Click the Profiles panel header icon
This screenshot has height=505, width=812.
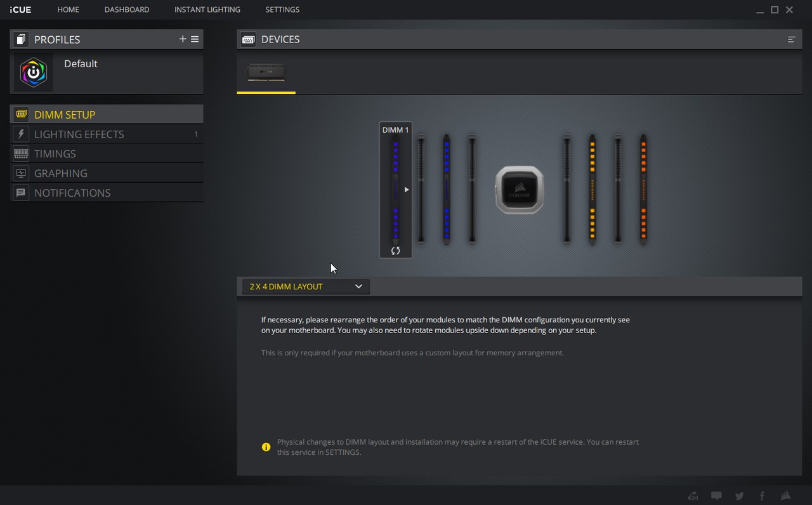coord(21,39)
